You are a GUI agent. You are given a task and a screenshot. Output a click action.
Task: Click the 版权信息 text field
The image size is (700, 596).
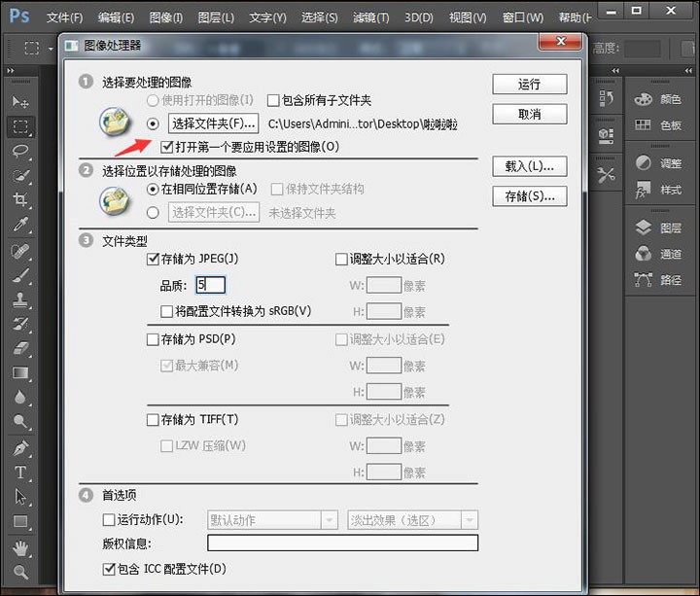point(342,543)
